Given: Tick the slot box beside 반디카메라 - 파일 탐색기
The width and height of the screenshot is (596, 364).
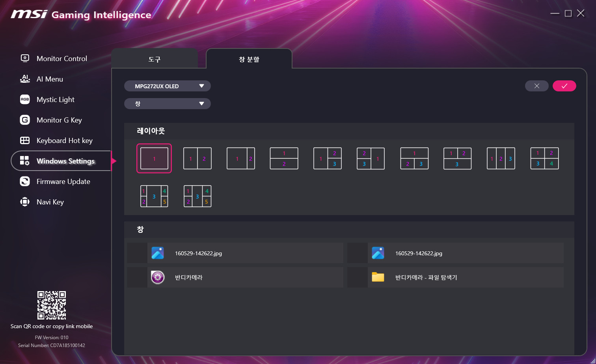Looking at the screenshot, I should pos(358,277).
